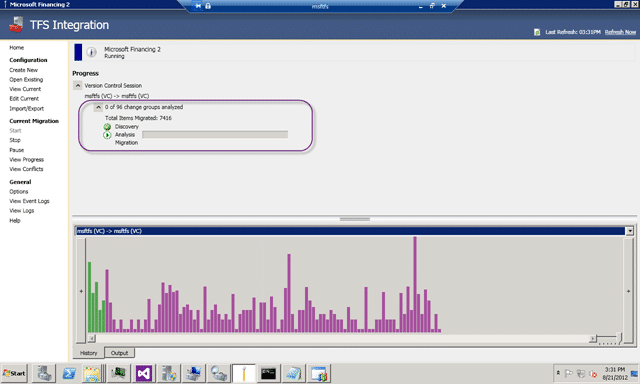The width and height of the screenshot is (640, 384).
Task: Click the Last Refresh page icon
Action: click(537, 32)
